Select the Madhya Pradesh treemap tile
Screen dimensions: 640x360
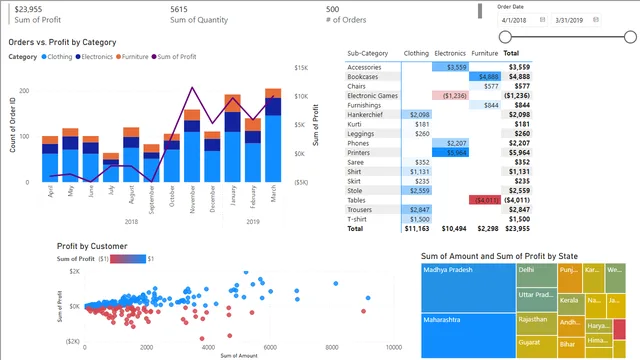(x=468, y=288)
